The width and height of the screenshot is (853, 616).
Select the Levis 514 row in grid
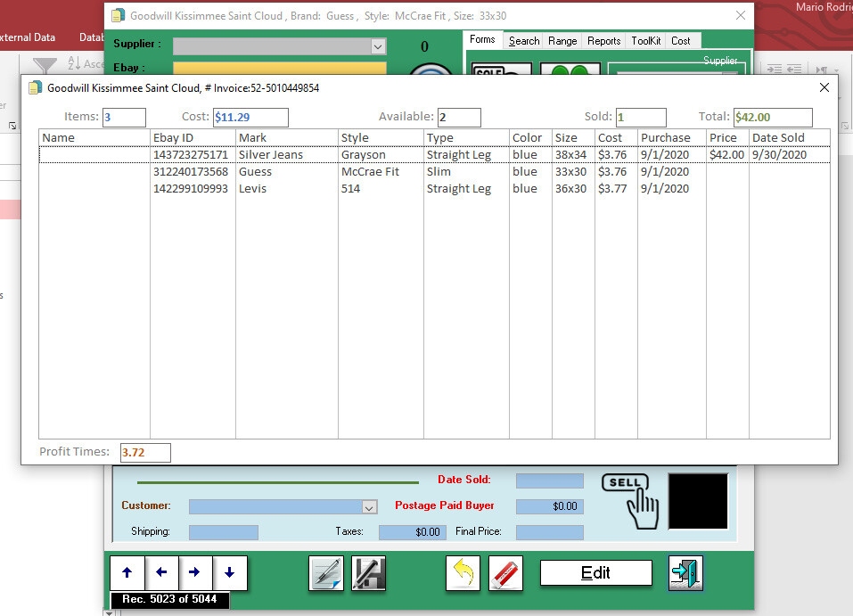(x=357, y=188)
